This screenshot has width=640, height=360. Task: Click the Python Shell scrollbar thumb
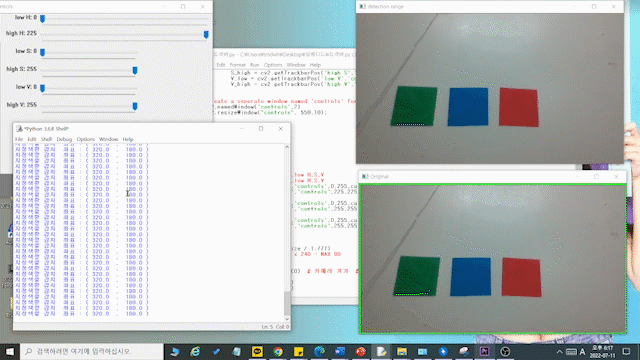tap(287, 303)
